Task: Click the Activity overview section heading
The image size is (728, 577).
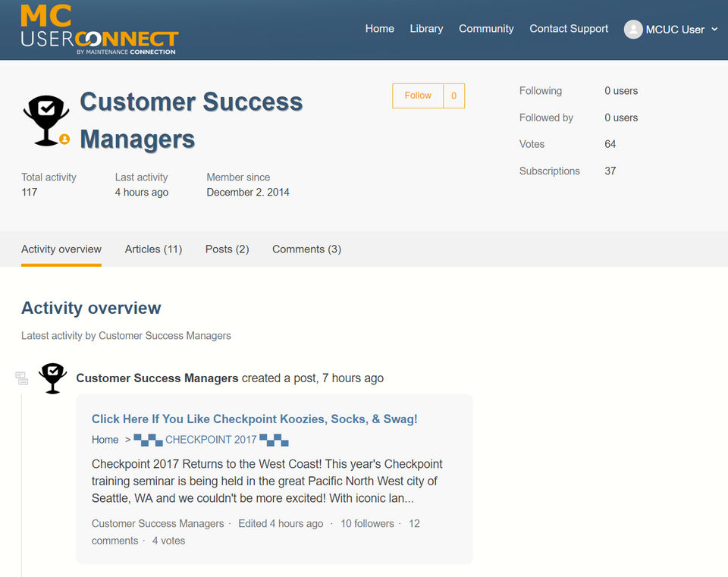Action: pos(91,308)
